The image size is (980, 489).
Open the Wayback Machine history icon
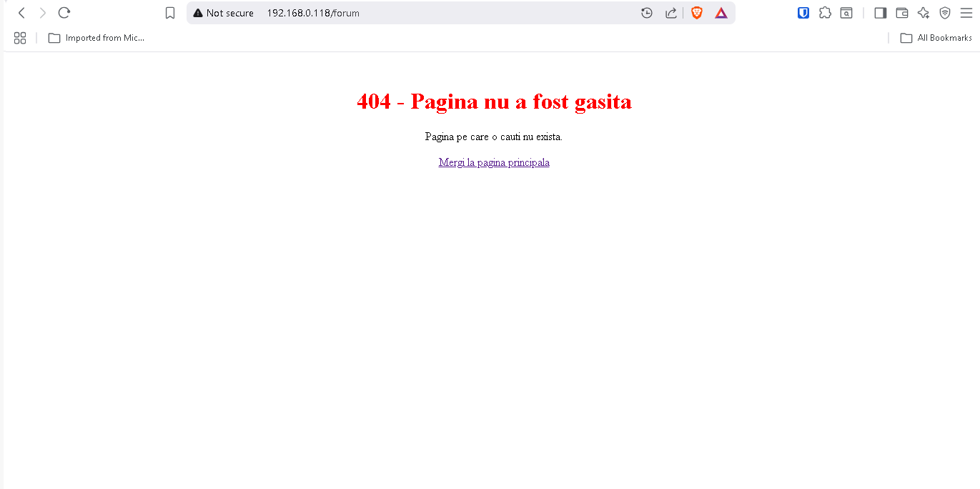click(x=647, y=13)
